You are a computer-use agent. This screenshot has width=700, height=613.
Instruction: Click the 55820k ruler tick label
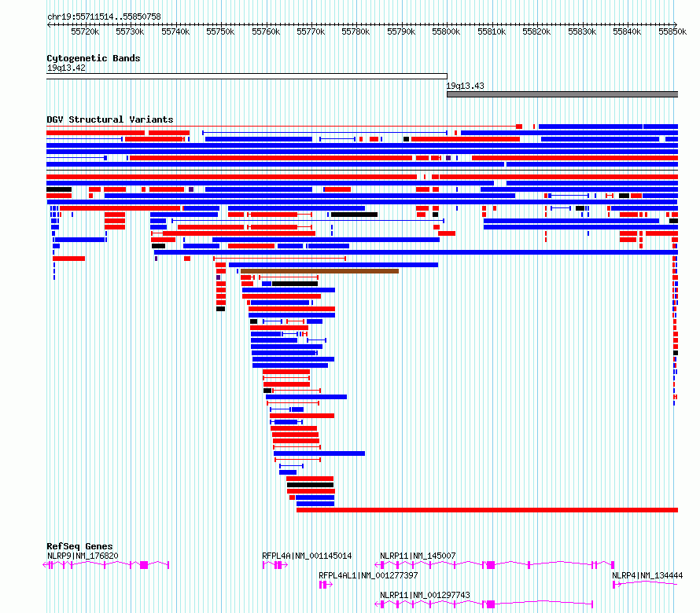pyautogui.click(x=536, y=31)
